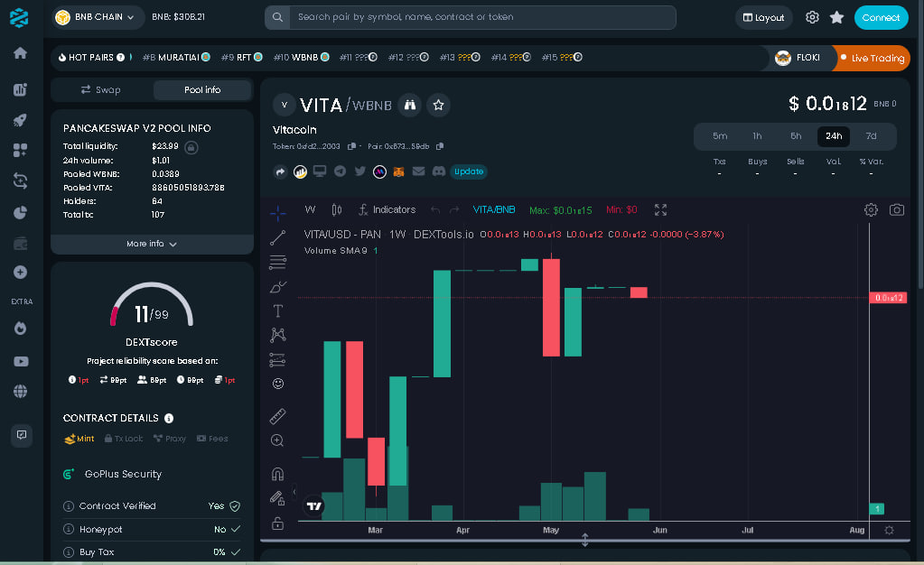Switch to the Pool info tab

202,89
